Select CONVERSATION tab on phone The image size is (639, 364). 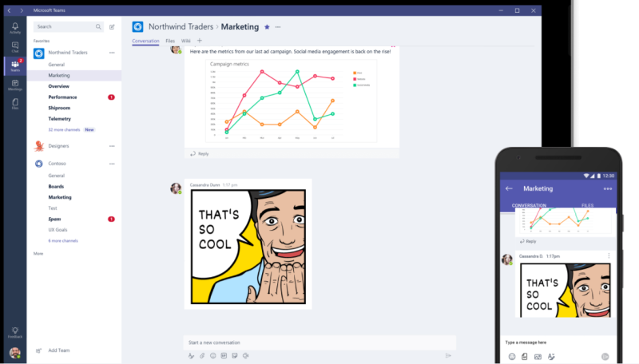point(529,205)
